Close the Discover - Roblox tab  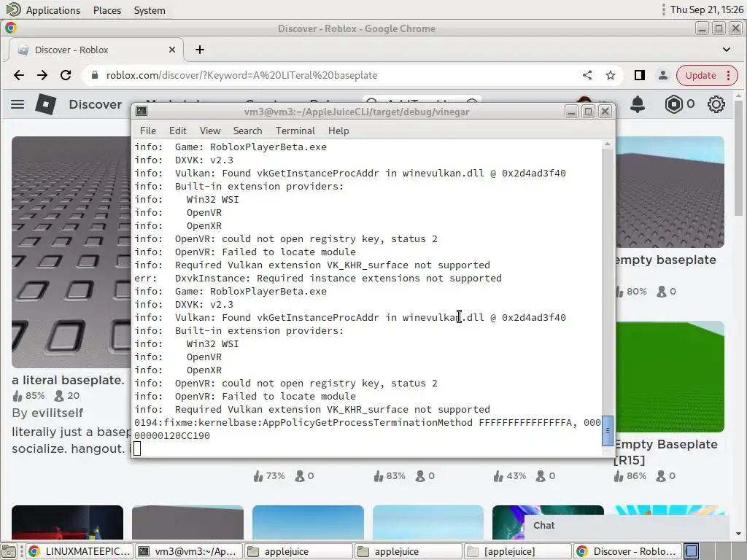tap(172, 50)
